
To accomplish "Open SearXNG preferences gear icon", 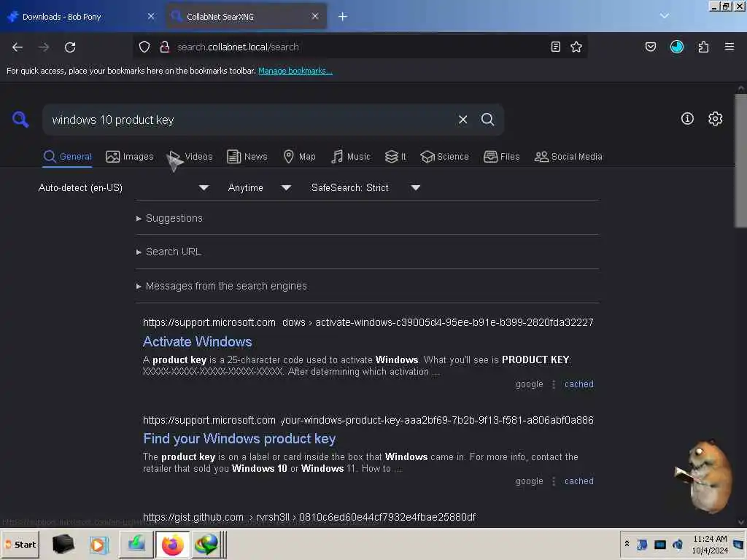I will tap(715, 119).
